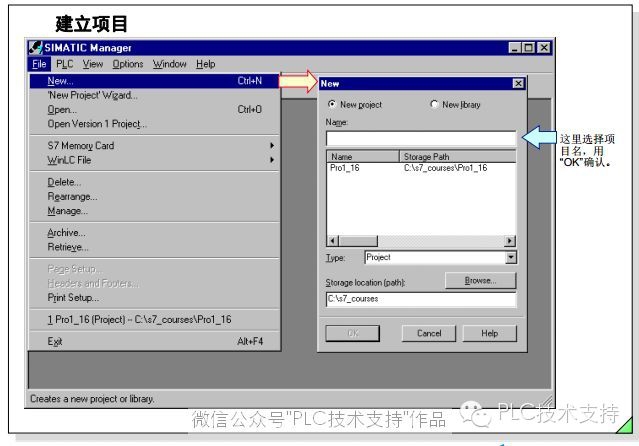
Task: Choose Retrieve... from the menu
Action: (154, 247)
